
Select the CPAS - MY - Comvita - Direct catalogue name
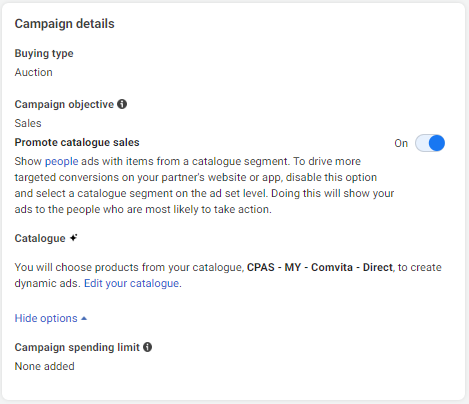coord(320,267)
